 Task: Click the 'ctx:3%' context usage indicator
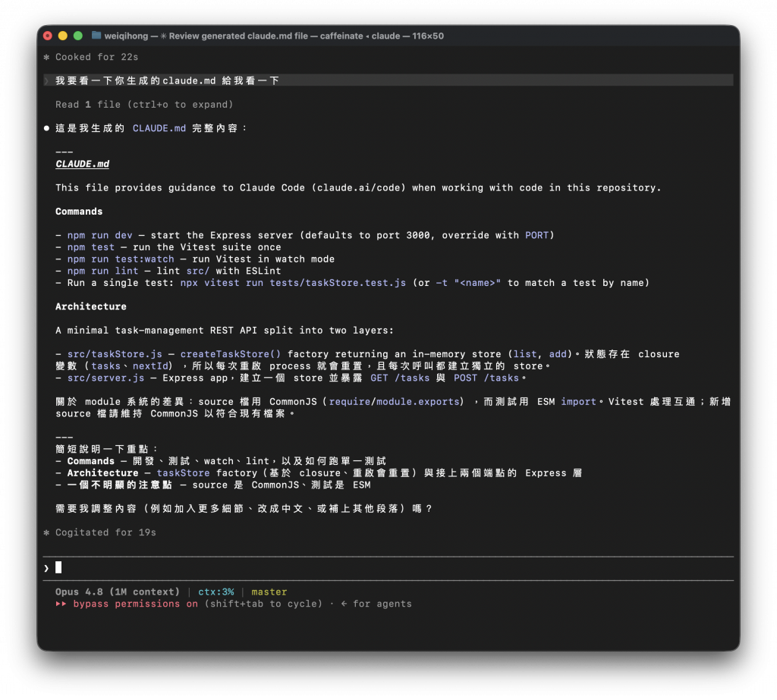tap(215, 592)
